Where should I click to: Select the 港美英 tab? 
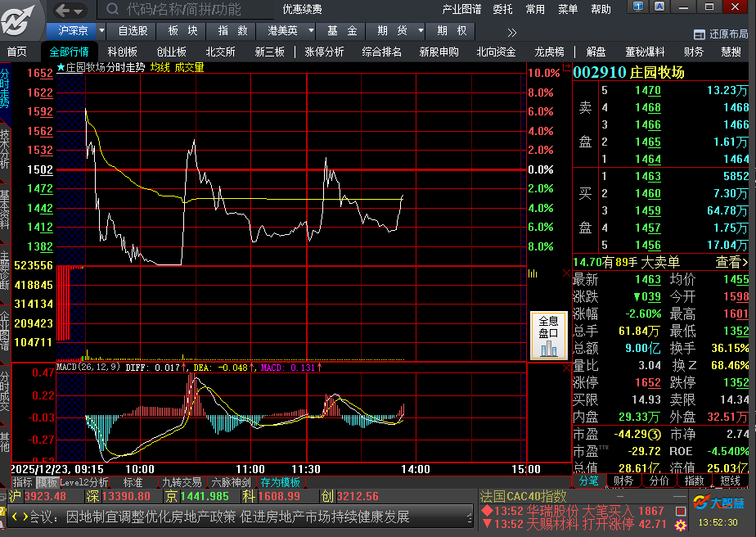tap(282, 31)
